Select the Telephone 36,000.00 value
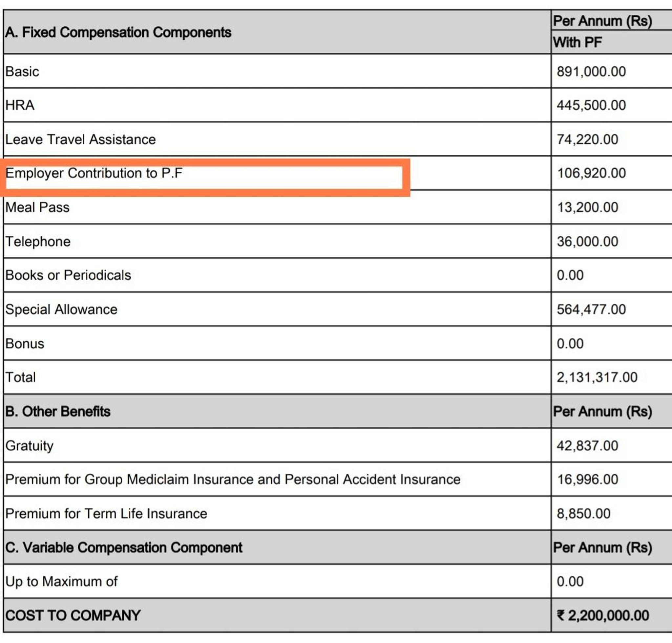The height and width of the screenshot is (643, 672). tap(587, 242)
